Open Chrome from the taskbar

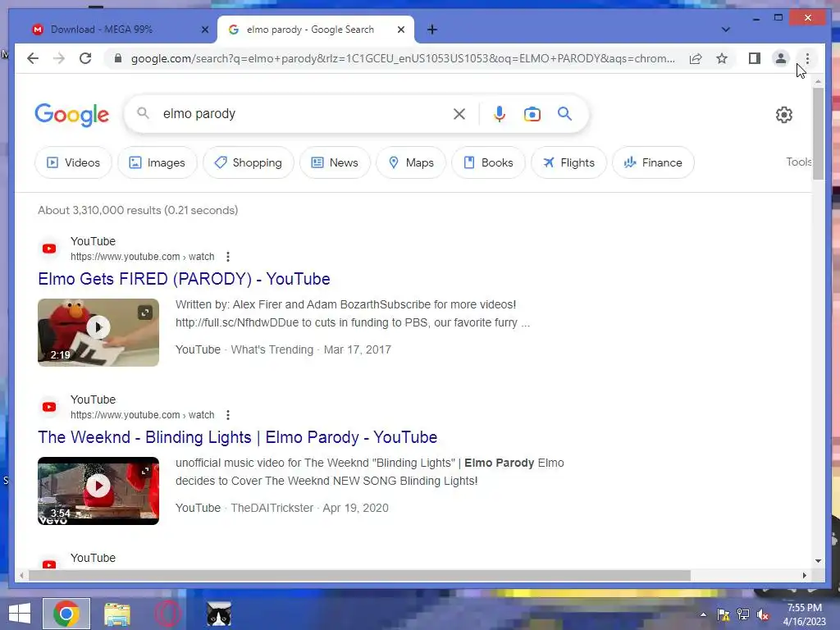pos(66,614)
